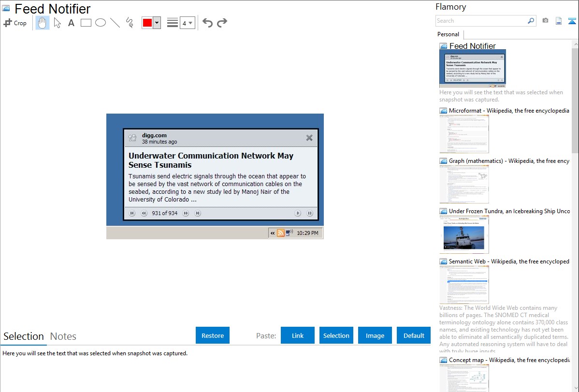579x392 pixels.
Task: Click the pause button in popup
Action: click(x=310, y=213)
